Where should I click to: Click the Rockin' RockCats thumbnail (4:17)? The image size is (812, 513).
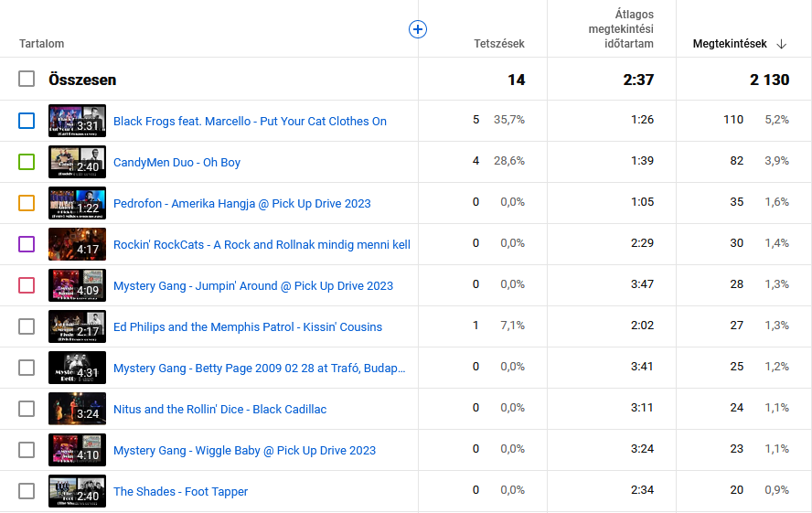coord(77,244)
